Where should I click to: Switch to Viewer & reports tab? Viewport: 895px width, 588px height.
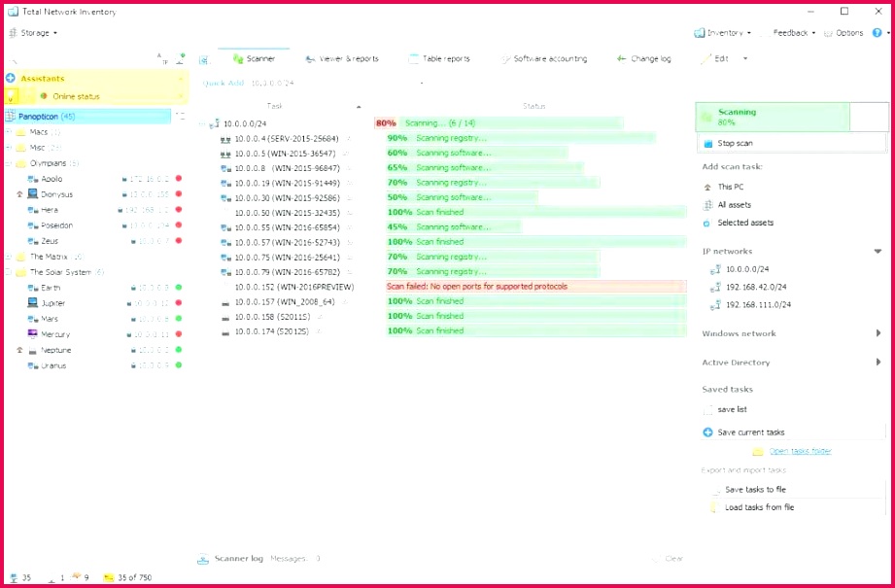(x=341, y=58)
